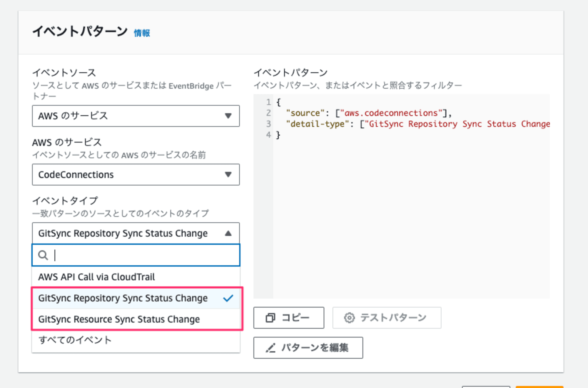Select GitSync Resource Sync Status Change option

point(136,319)
